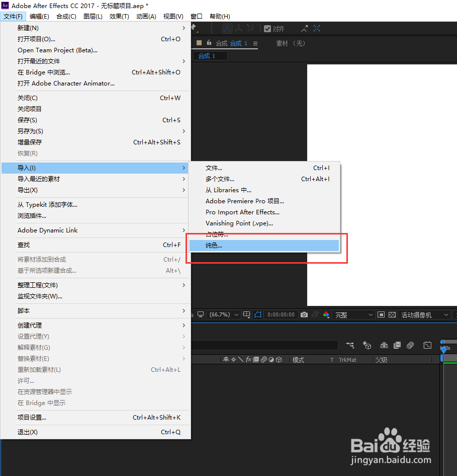Click the 0:00:00:00 current time display
The width and height of the screenshot is (457, 476).
pyautogui.click(x=281, y=314)
